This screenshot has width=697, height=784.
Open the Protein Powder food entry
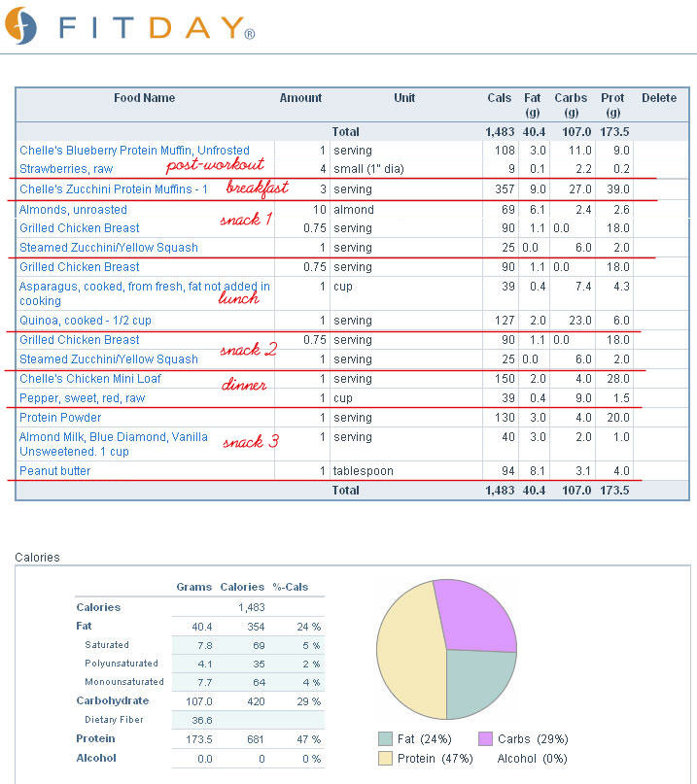pyautogui.click(x=60, y=418)
